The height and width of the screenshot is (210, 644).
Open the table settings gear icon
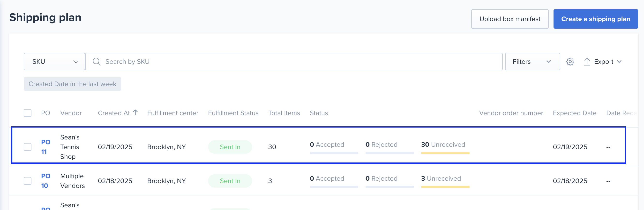point(570,62)
